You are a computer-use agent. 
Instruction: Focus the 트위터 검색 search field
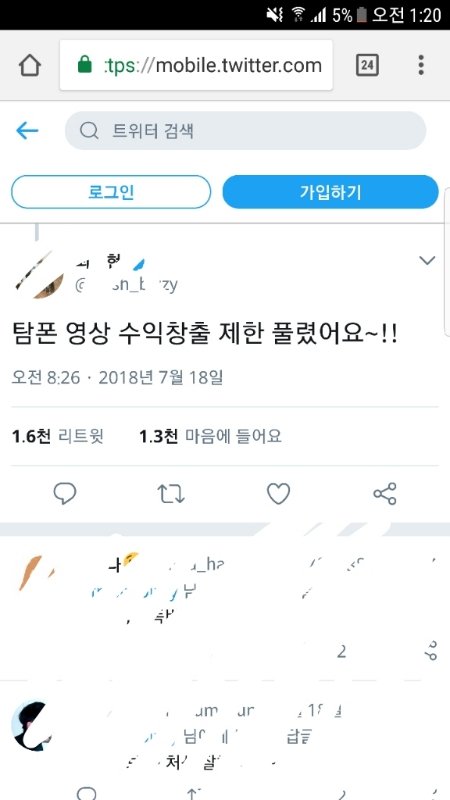coord(245,131)
